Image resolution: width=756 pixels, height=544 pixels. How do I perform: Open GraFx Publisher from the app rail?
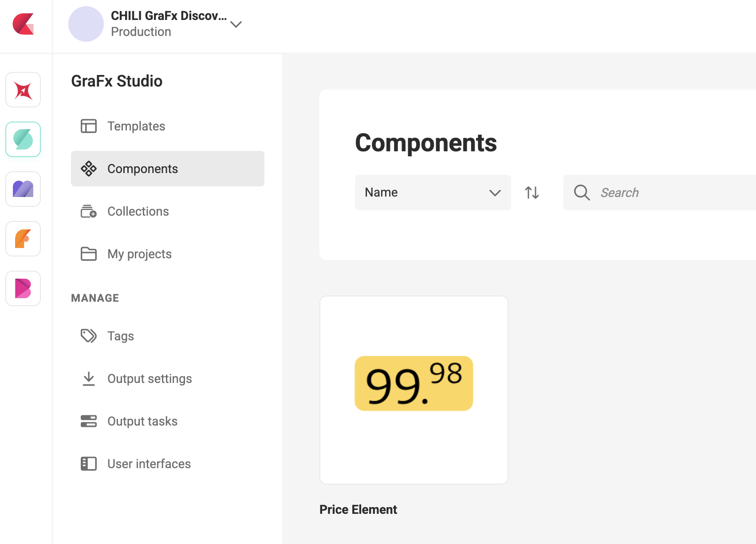tap(23, 90)
